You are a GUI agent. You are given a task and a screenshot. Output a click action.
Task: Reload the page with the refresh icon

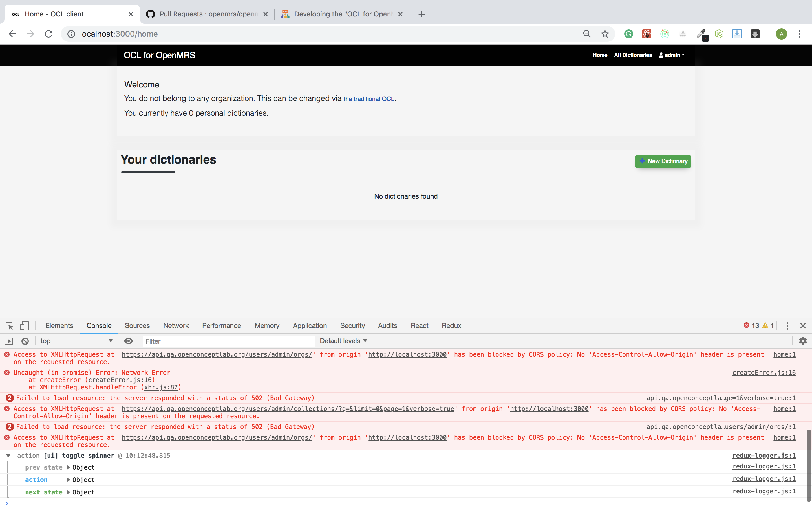pos(49,34)
